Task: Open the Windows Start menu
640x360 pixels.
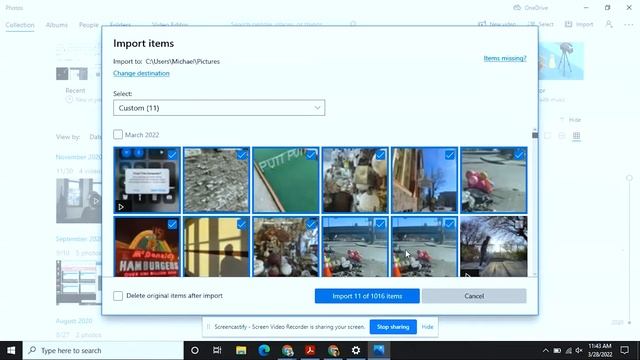Action: (x=11, y=350)
